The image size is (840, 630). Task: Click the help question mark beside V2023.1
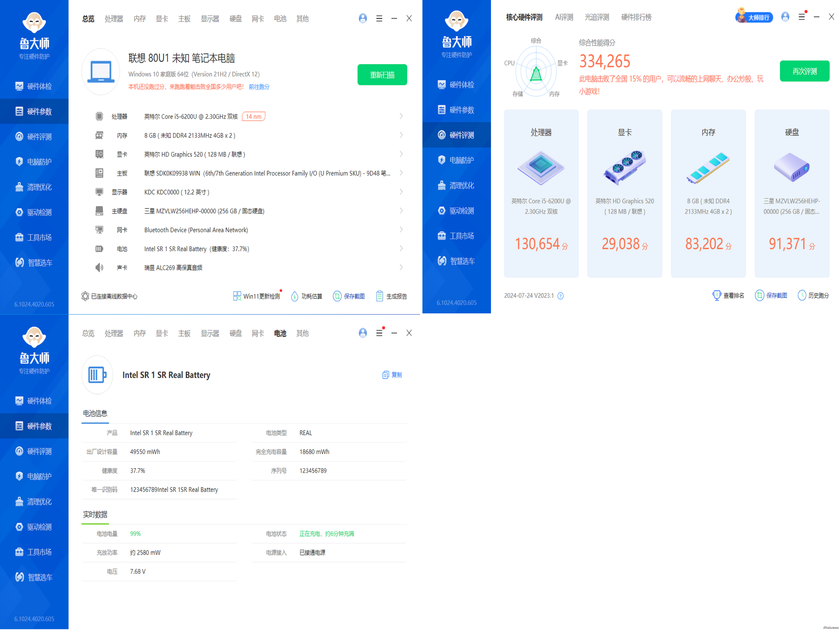click(561, 296)
